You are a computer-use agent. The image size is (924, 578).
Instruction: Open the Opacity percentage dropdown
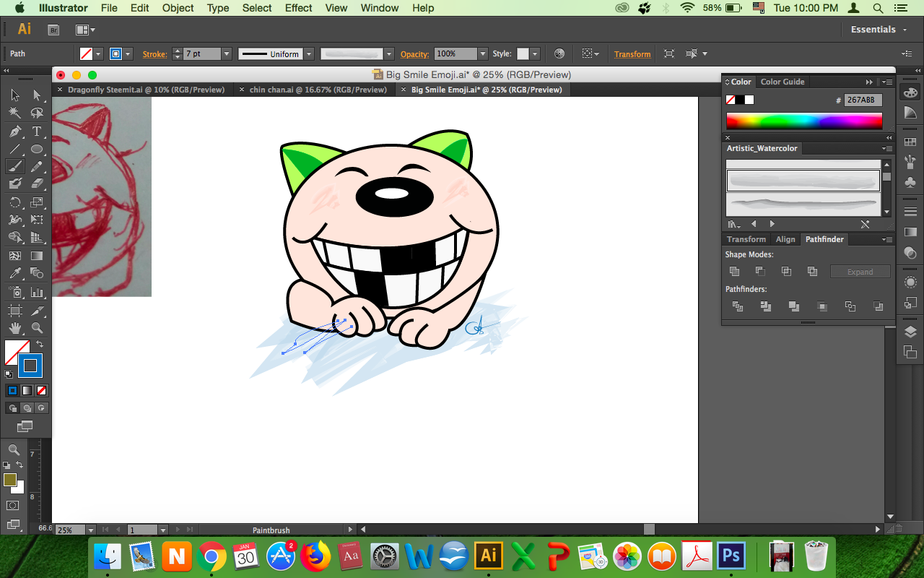(x=482, y=53)
